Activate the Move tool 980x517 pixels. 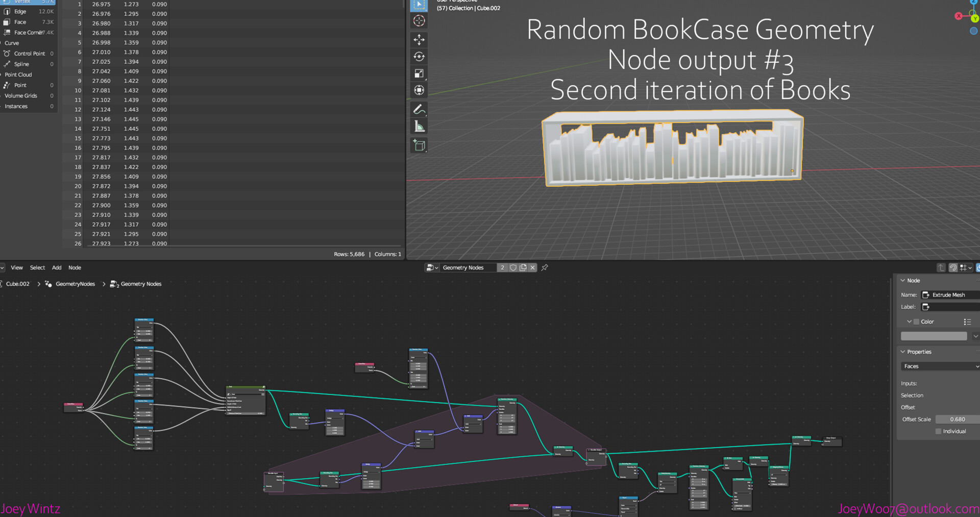[419, 40]
